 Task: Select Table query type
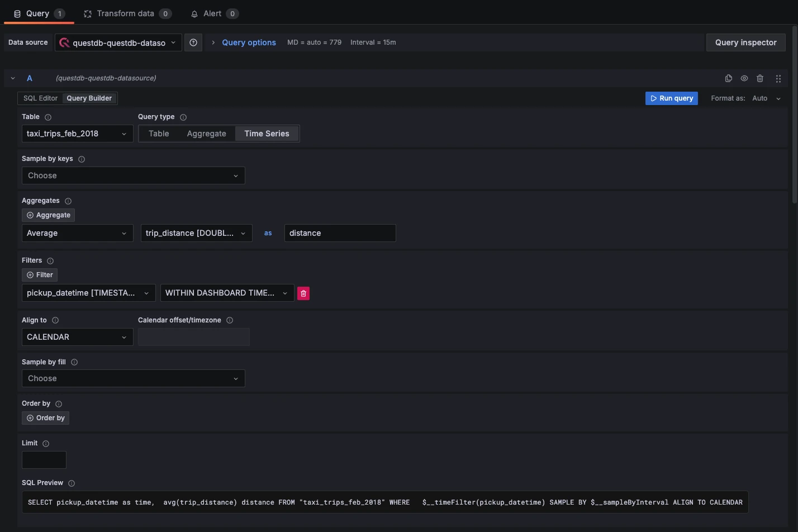159,134
